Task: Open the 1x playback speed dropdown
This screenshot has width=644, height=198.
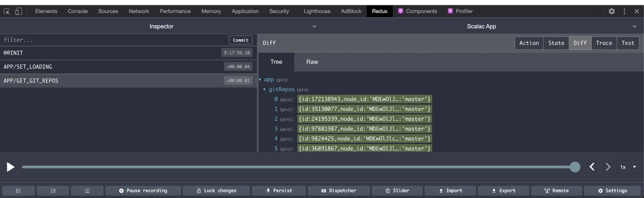Action: coord(628,167)
